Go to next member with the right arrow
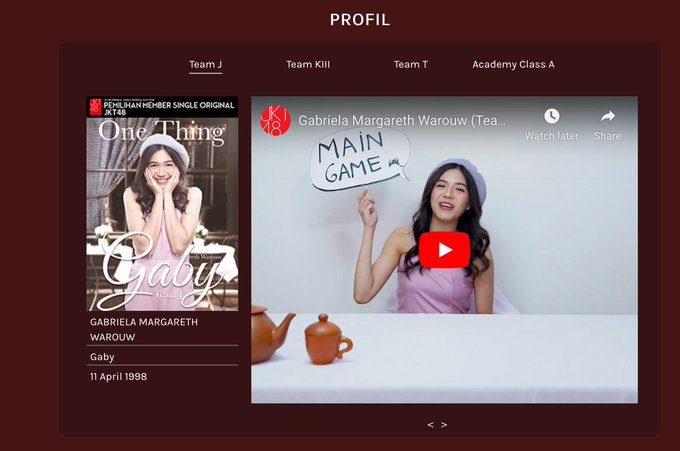The height and width of the screenshot is (451, 680). [x=444, y=425]
